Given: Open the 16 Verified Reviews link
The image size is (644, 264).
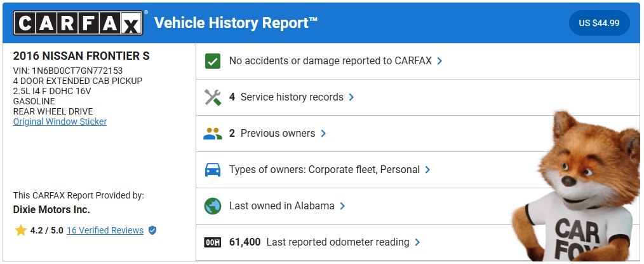Looking at the screenshot, I should click(105, 230).
